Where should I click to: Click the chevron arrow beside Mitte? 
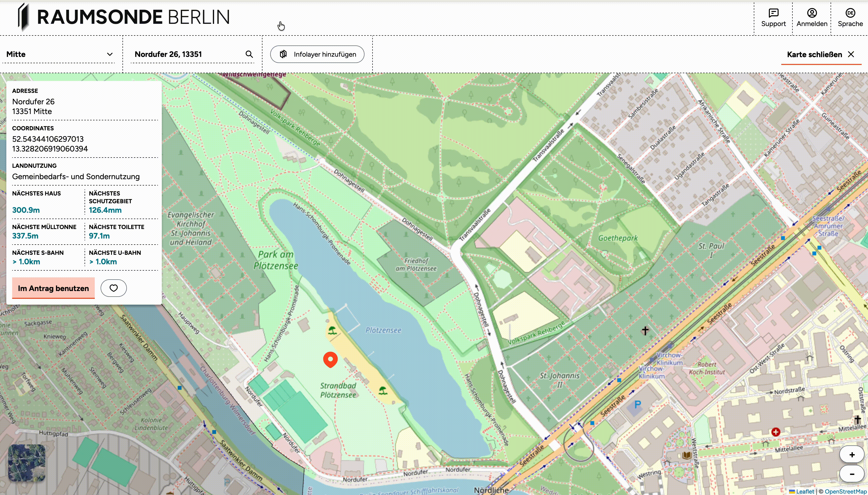point(110,54)
